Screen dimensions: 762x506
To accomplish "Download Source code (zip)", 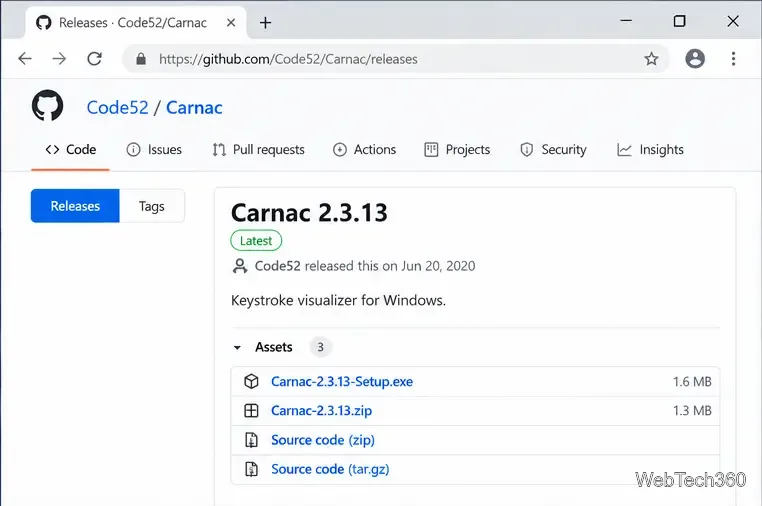I will (323, 440).
